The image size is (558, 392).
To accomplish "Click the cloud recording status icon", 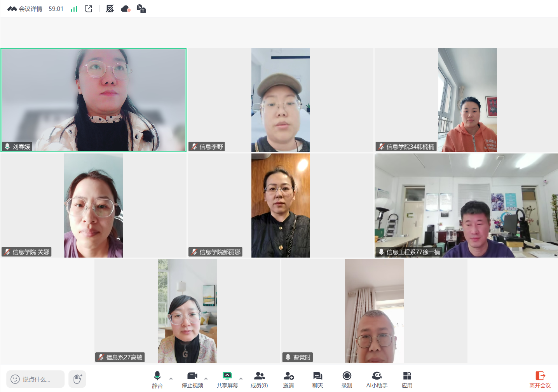I will point(126,9).
